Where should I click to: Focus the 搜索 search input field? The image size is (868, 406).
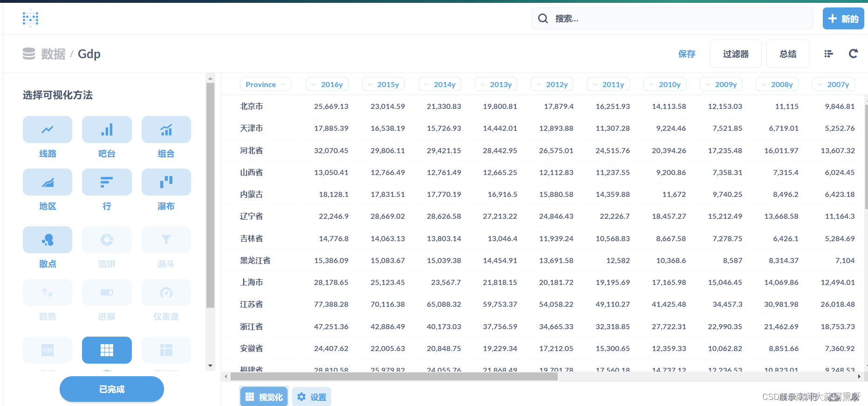[672, 19]
